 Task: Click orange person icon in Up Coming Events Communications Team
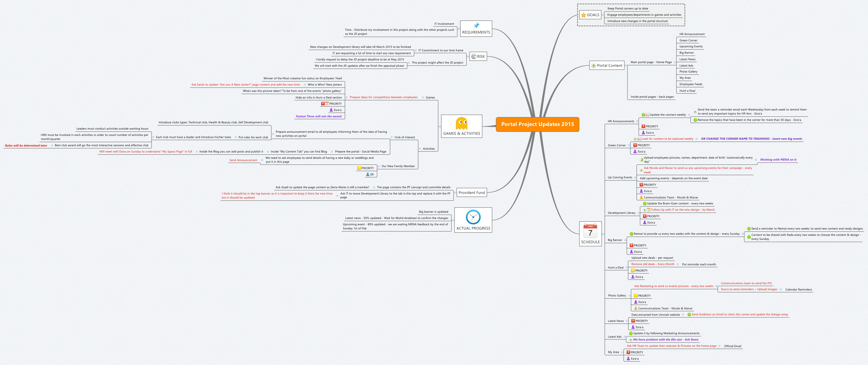[641, 197]
